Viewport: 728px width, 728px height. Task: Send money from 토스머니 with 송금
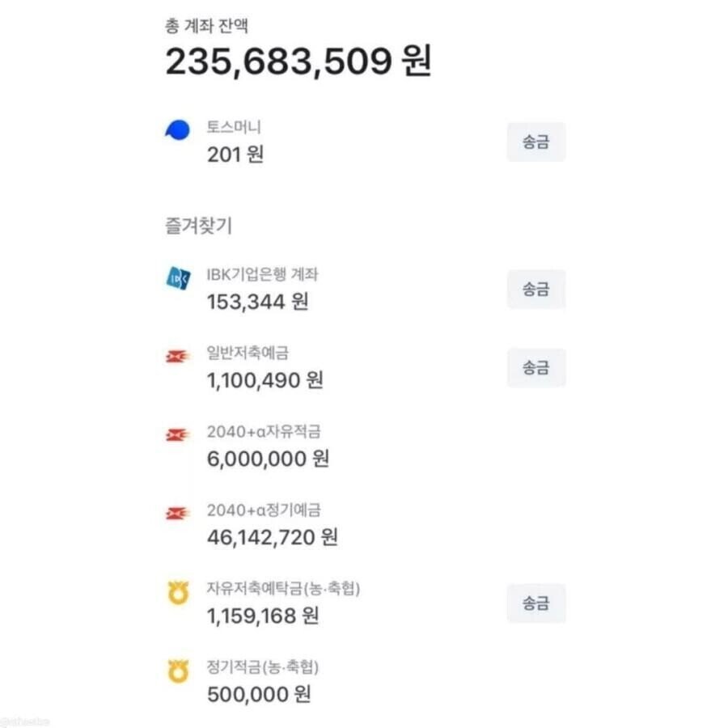(x=536, y=142)
